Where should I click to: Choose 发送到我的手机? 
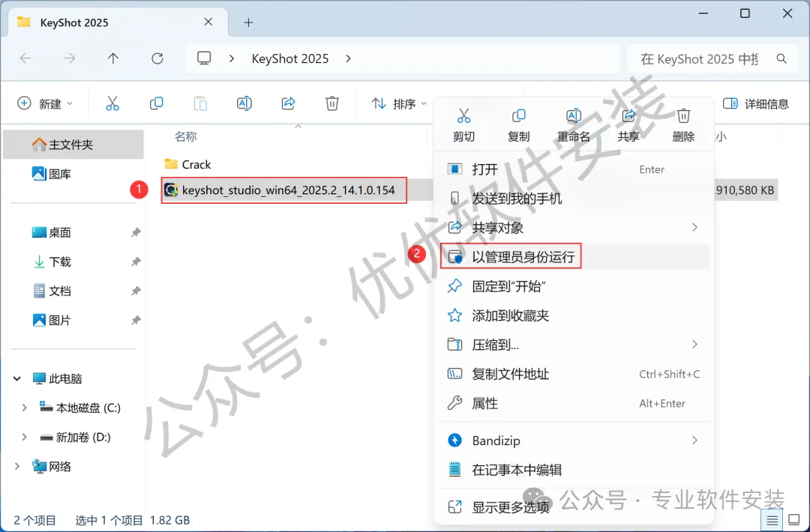pyautogui.click(x=573, y=199)
